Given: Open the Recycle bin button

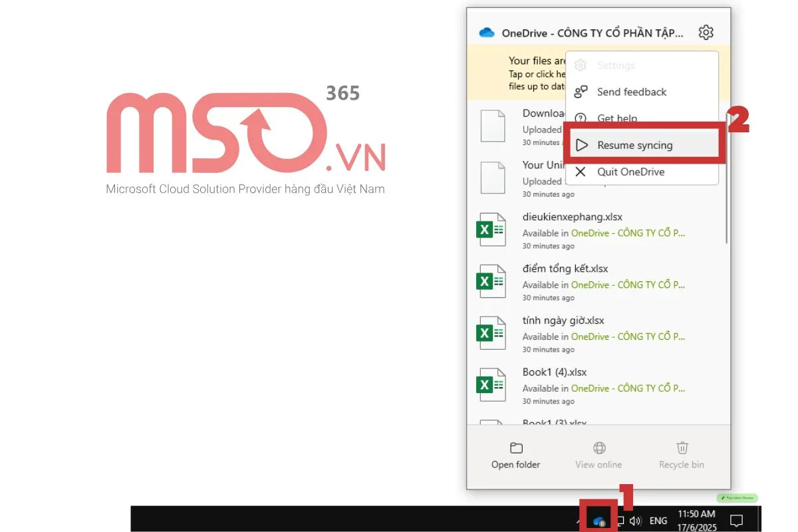Looking at the screenshot, I should (x=682, y=455).
